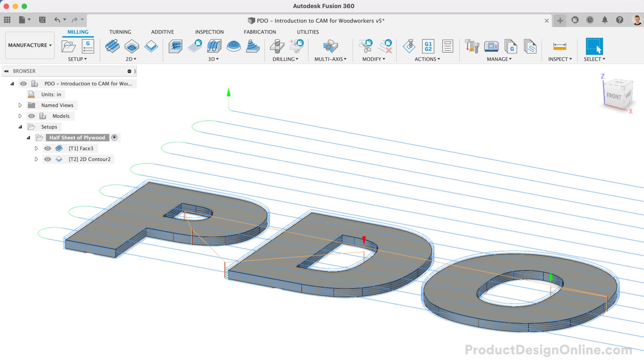The image size is (644, 362).
Task: Open the Job Status clock icon
Action: pos(590,20)
